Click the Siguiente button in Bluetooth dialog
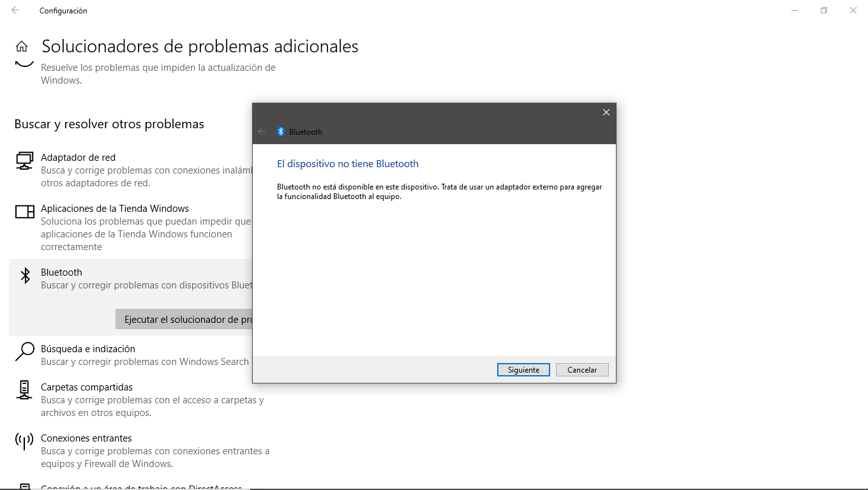The image size is (868, 490). (523, 370)
